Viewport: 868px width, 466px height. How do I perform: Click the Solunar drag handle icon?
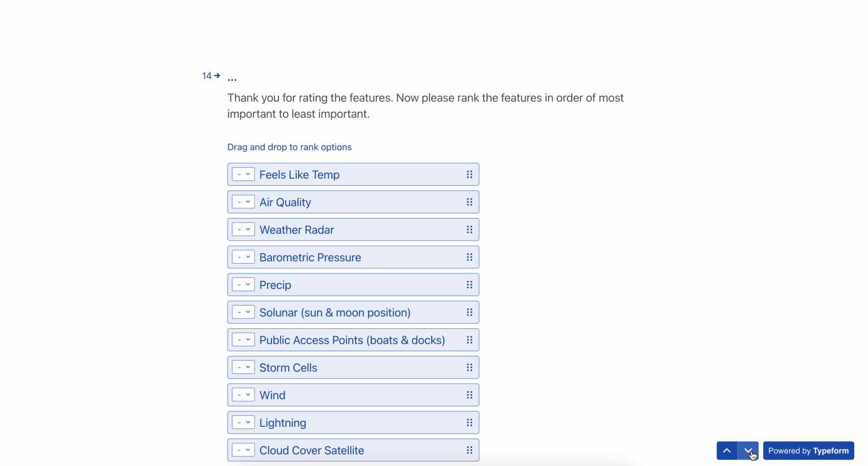[x=469, y=313]
